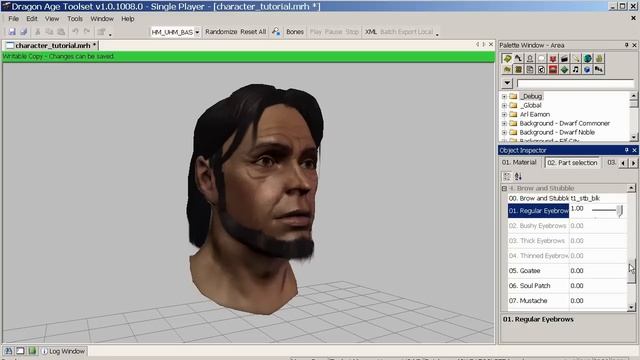Expand the _Debug folder
640x360 pixels.
(504, 97)
